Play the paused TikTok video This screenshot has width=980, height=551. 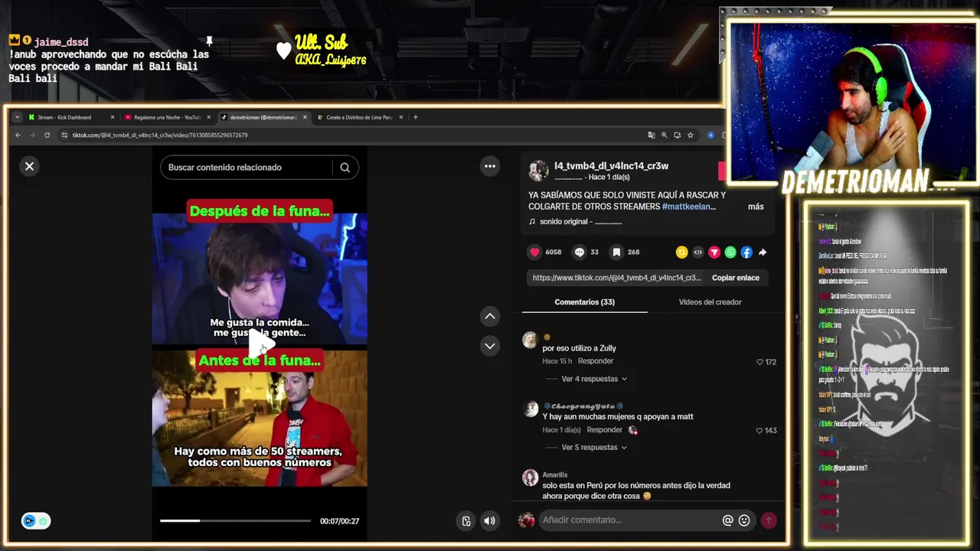[260, 345]
